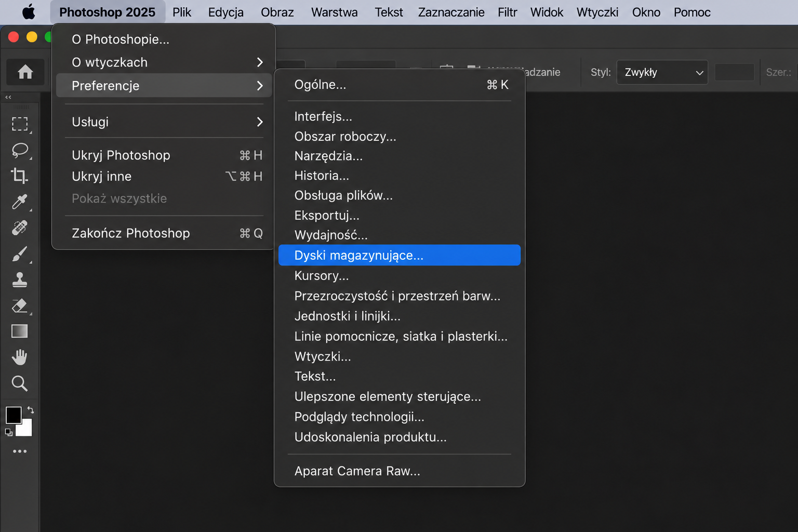Viewport: 798px width, 532px height.
Task: Select Dyski magazynujące... menu item
Action: click(x=400, y=255)
